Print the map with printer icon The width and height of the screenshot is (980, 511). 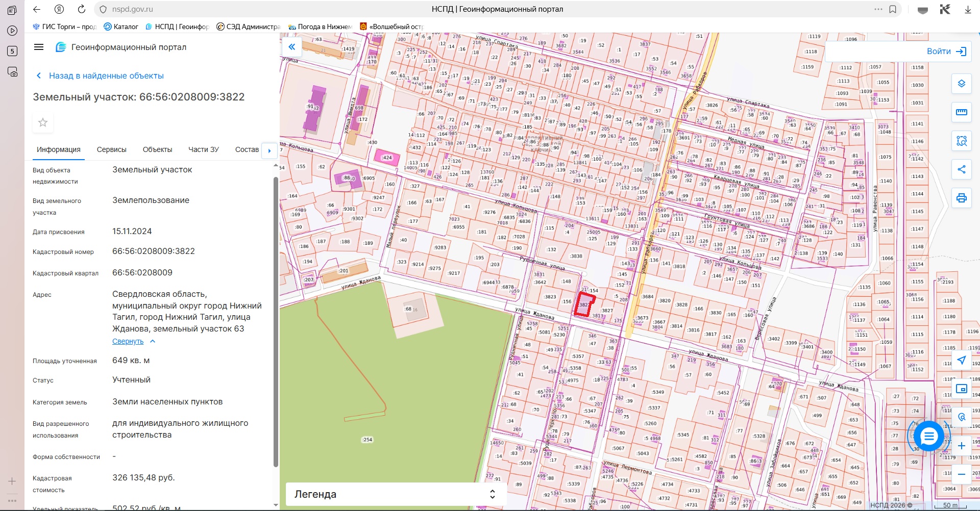[961, 198]
